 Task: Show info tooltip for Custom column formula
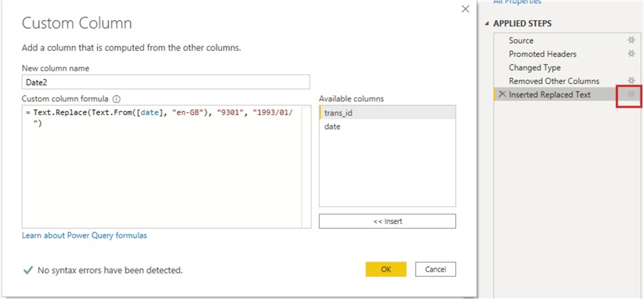click(x=116, y=99)
